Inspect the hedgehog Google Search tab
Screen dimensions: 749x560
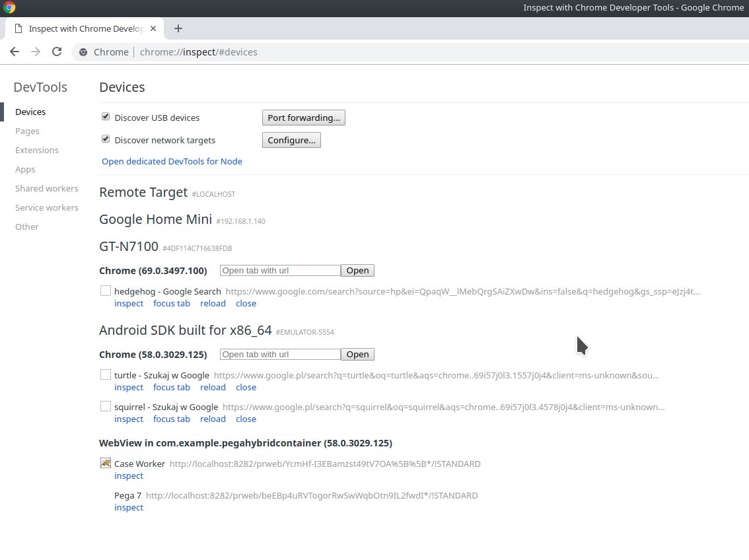coord(129,304)
